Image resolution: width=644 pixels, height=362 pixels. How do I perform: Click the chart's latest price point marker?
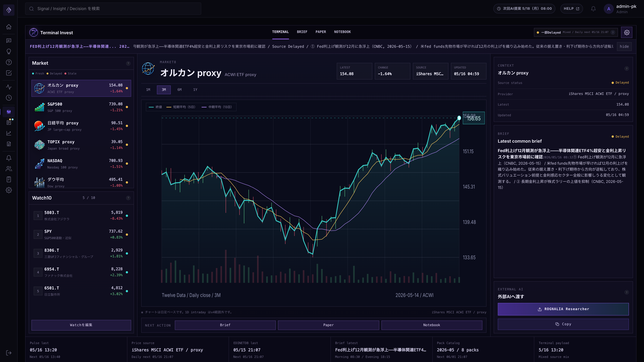pos(459,118)
